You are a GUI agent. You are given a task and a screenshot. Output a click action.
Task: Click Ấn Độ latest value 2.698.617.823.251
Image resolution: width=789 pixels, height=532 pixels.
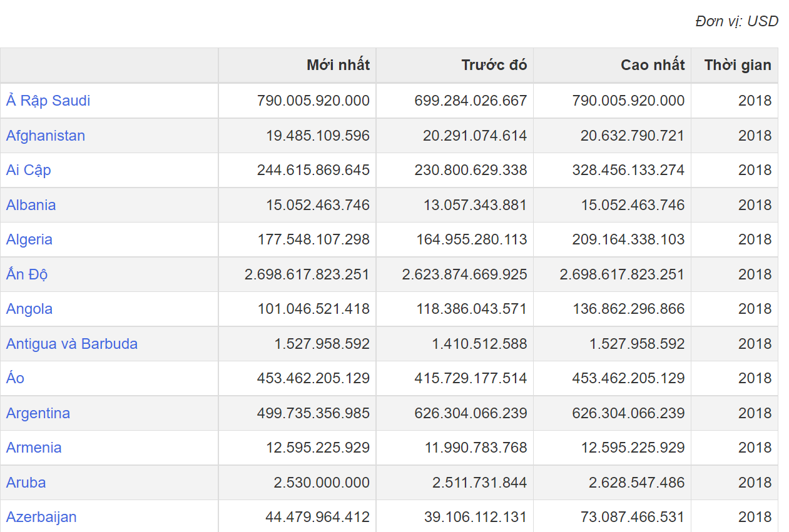[307, 274]
